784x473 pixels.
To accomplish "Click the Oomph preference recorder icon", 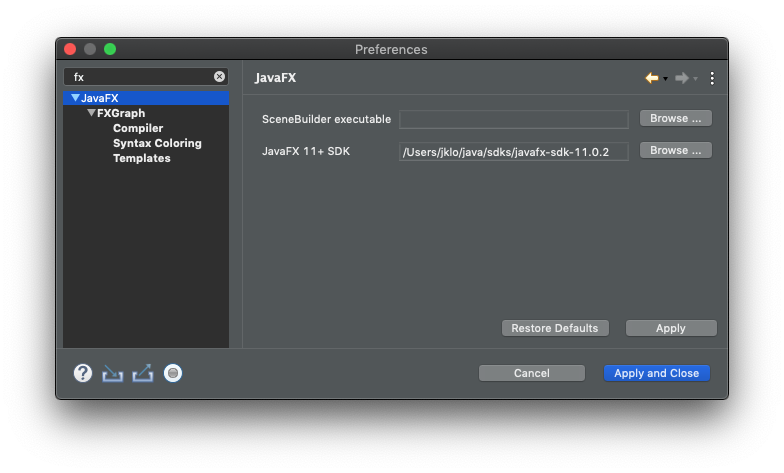I will pyautogui.click(x=173, y=373).
